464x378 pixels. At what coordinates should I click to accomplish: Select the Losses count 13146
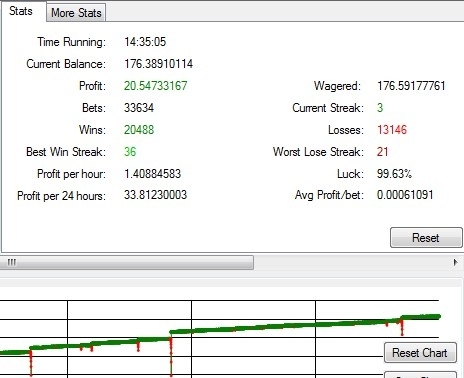[392, 130]
